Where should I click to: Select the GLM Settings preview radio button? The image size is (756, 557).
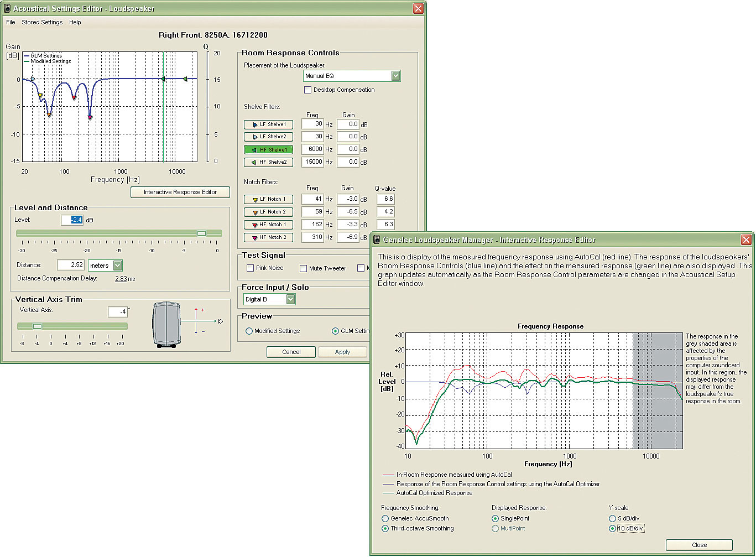pos(335,331)
